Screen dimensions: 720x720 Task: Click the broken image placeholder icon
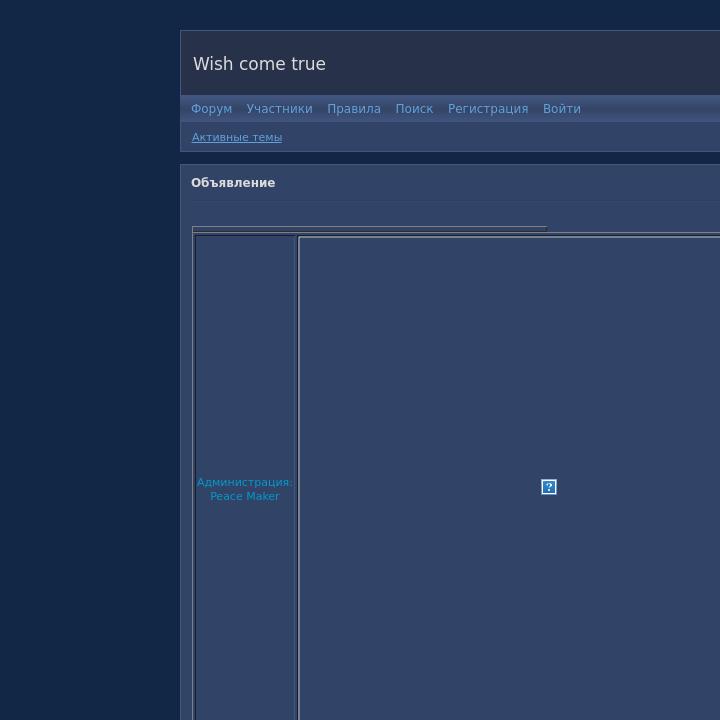(x=549, y=487)
